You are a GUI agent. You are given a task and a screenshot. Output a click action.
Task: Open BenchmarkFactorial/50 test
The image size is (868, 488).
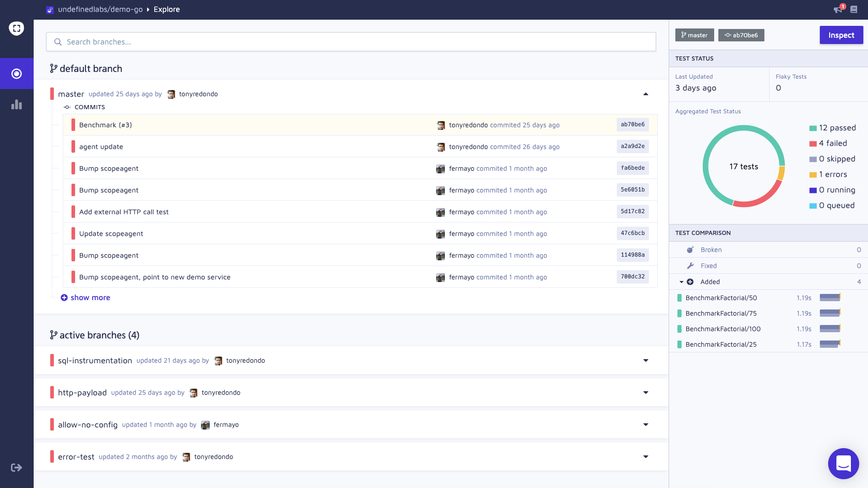[x=721, y=298]
